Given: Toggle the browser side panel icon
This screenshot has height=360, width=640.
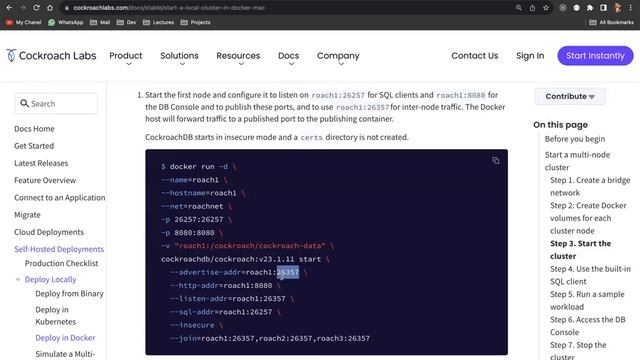Looking at the screenshot, I should pos(603,8).
